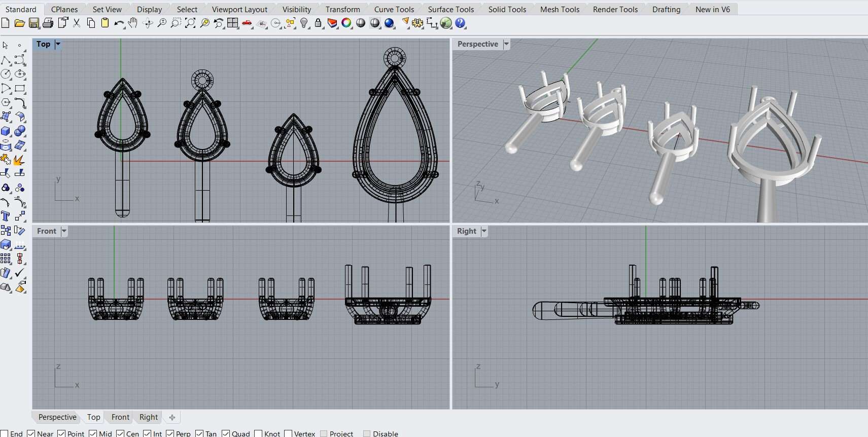Open the Surface Tools toolbar tab
Image resolution: width=868 pixels, height=437 pixels.
coord(451,9)
